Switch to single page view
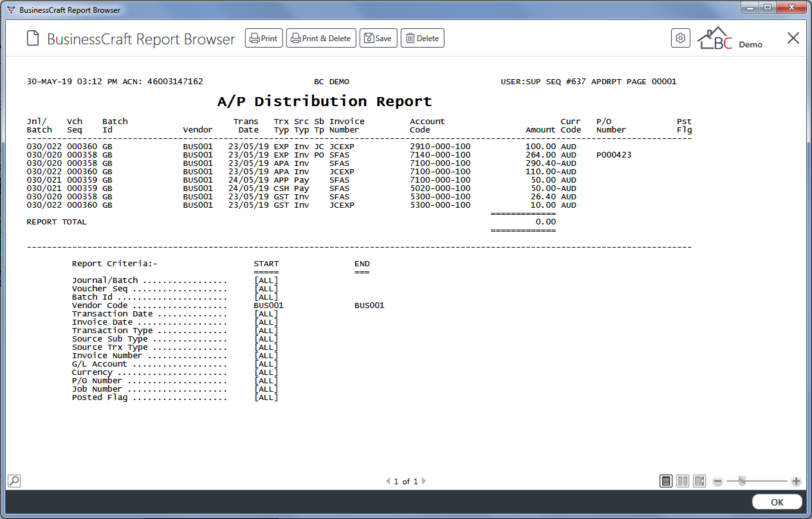The width and height of the screenshot is (812, 519). pyautogui.click(x=666, y=481)
